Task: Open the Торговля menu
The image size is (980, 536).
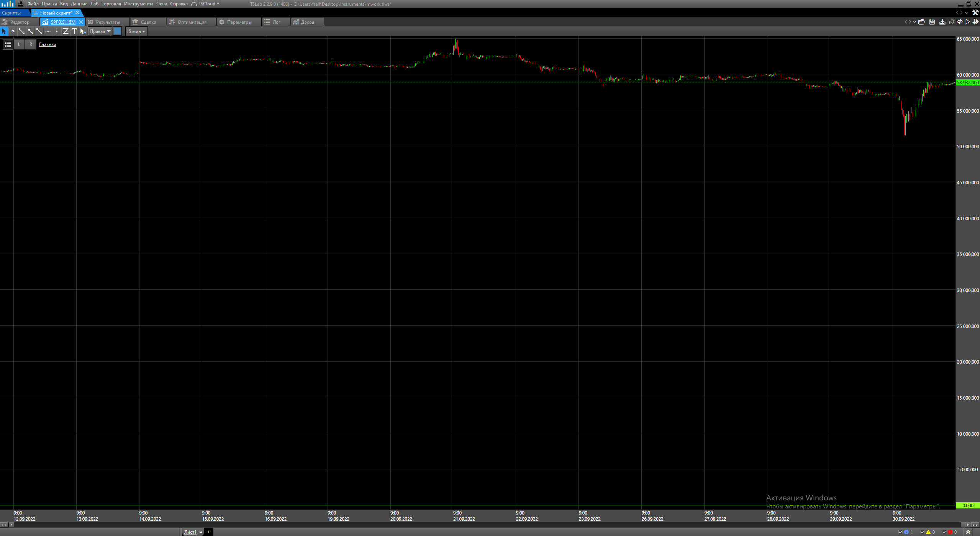Action: 111,4
